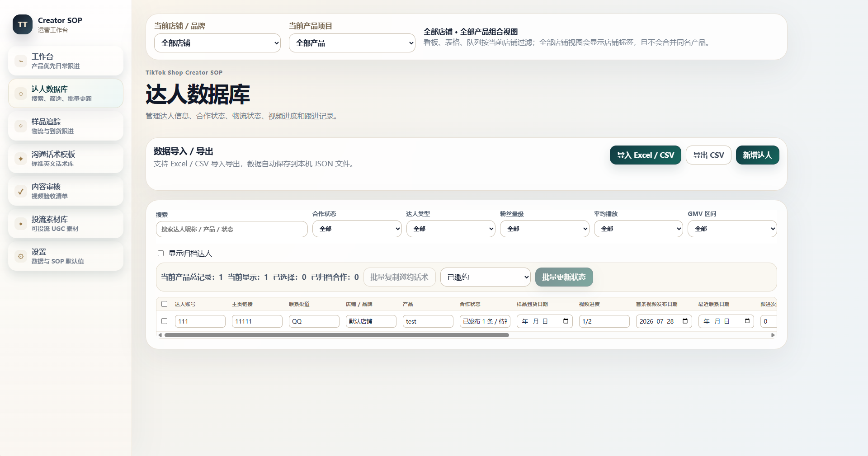The height and width of the screenshot is (456, 868).
Task: Open calendar picker for 首条视频发布日期
Action: [x=685, y=321]
